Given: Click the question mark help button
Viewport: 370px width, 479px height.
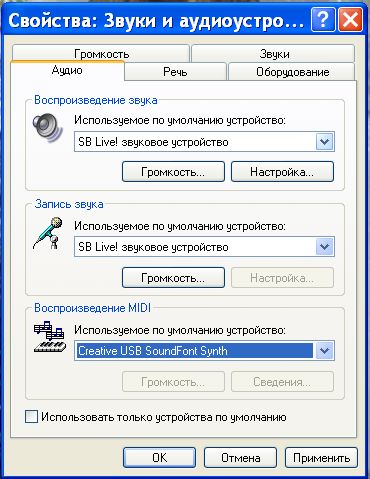Looking at the screenshot, I should pos(323,20).
